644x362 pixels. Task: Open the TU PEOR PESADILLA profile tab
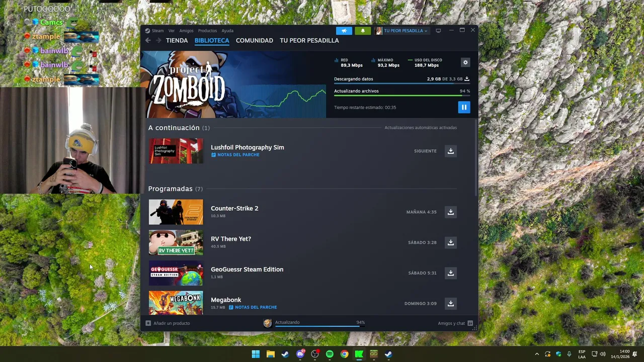point(309,40)
